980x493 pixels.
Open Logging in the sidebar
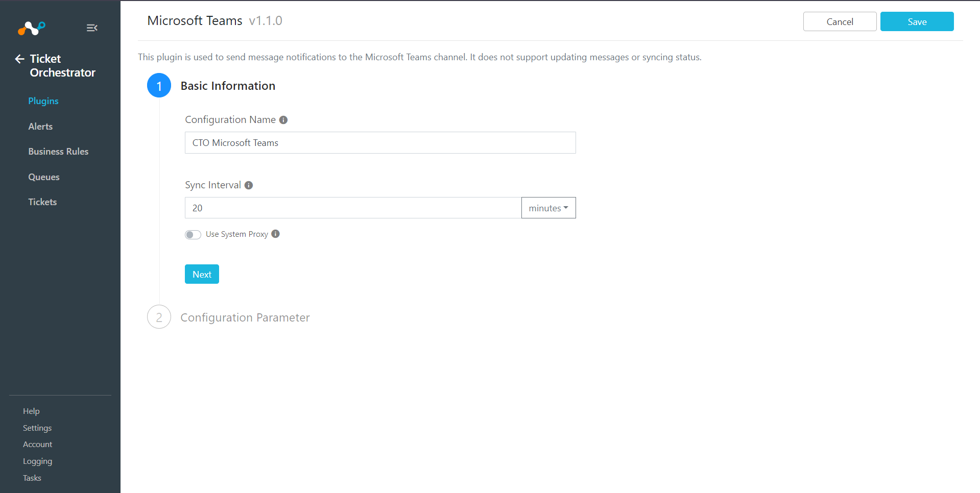tap(37, 461)
